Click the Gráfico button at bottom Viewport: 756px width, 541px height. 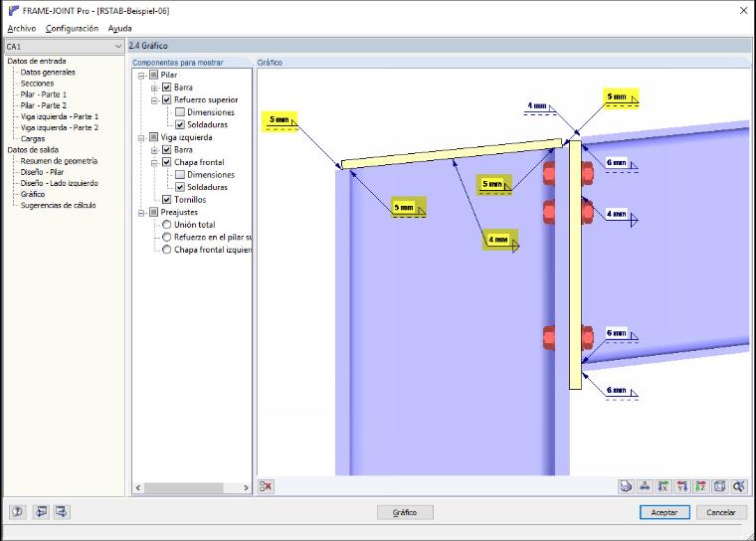point(405,512)
